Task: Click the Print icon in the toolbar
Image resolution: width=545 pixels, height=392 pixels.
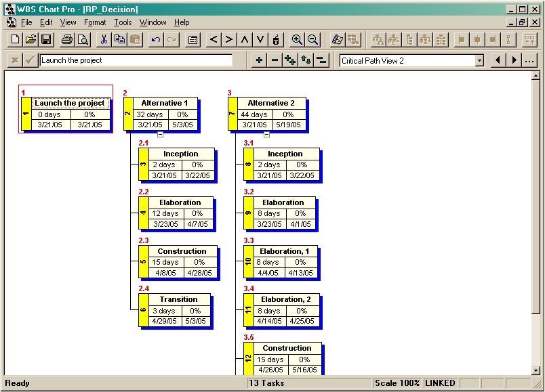Action: tap(67, 40)
